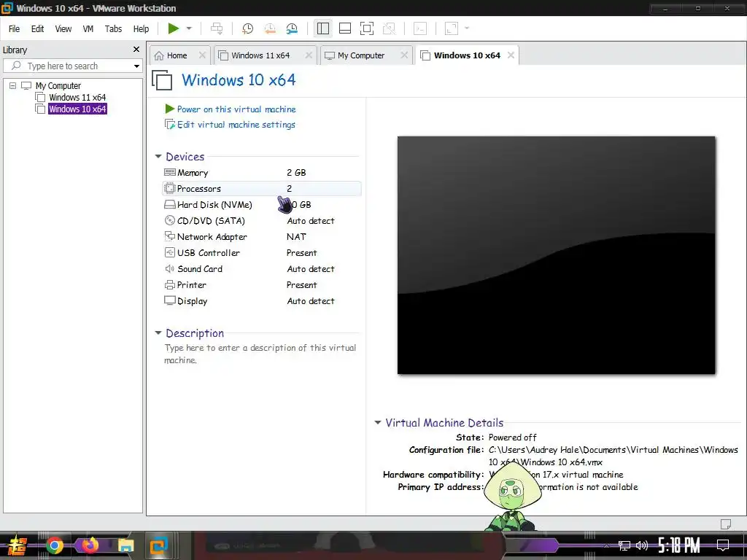Click the USB Controller icon
The image size is (747, 560).
click(x=169, y=252)
